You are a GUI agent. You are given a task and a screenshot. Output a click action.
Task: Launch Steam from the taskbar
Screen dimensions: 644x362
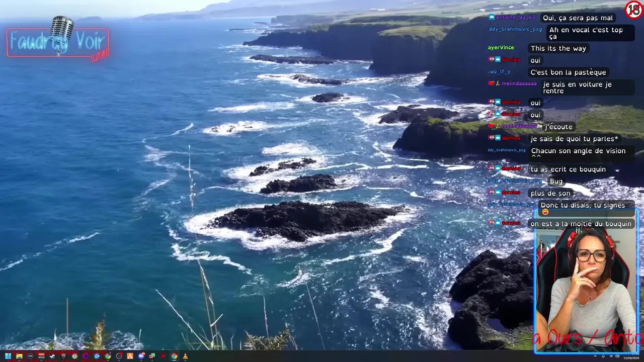[x=52, y=356]
